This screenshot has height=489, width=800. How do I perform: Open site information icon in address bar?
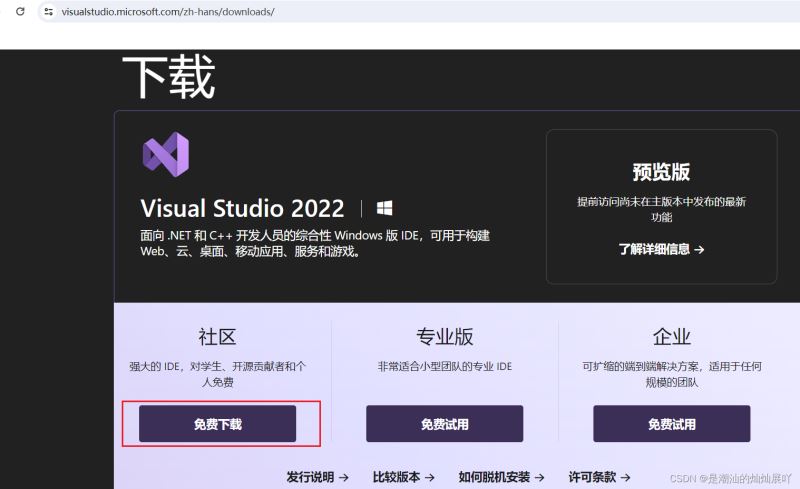(48, 11)
